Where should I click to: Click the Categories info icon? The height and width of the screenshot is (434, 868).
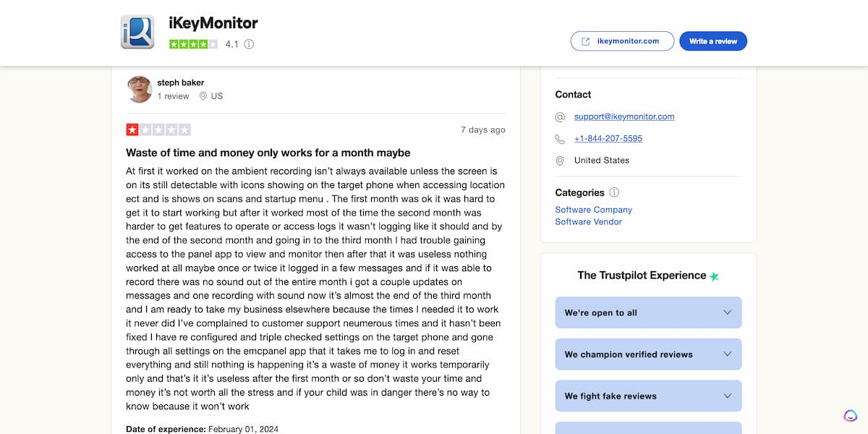tap(614, 192)
